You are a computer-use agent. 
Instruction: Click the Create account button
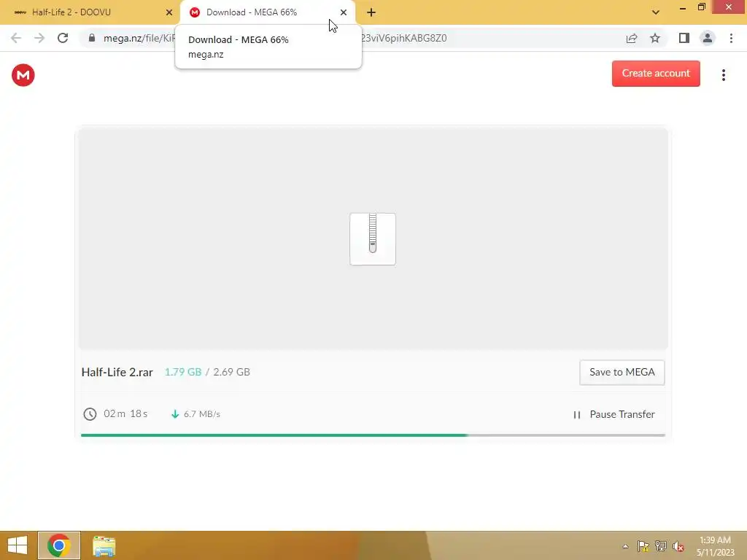tap(656, 74)
